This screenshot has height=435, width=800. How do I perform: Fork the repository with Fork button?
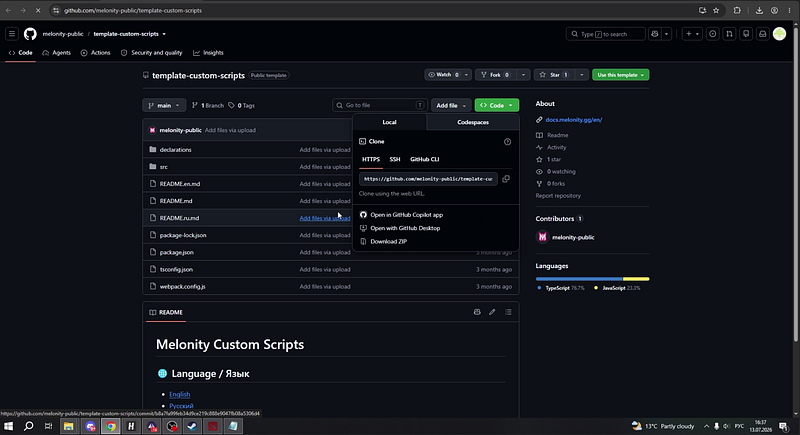tap(495, 75)
